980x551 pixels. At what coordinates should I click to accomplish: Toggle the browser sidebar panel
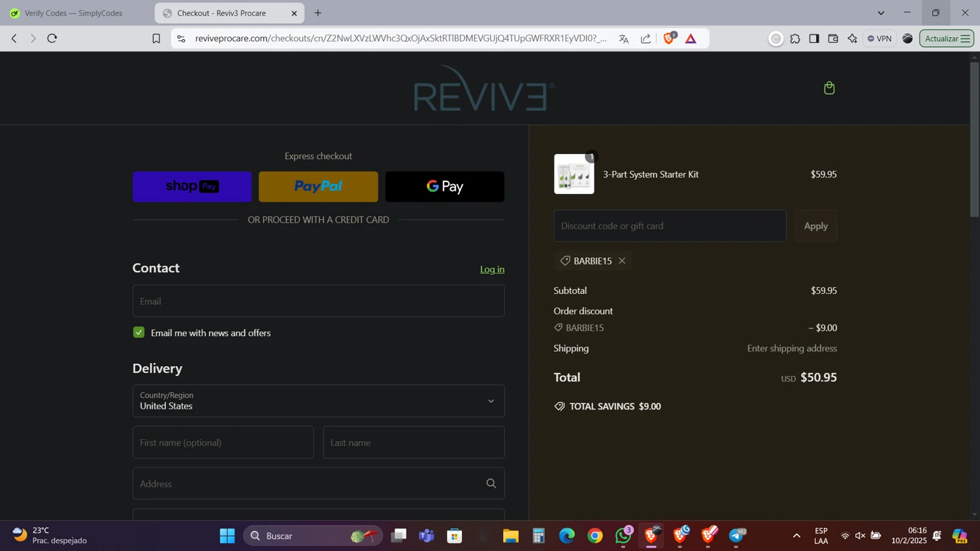click(x=814, y=39)
